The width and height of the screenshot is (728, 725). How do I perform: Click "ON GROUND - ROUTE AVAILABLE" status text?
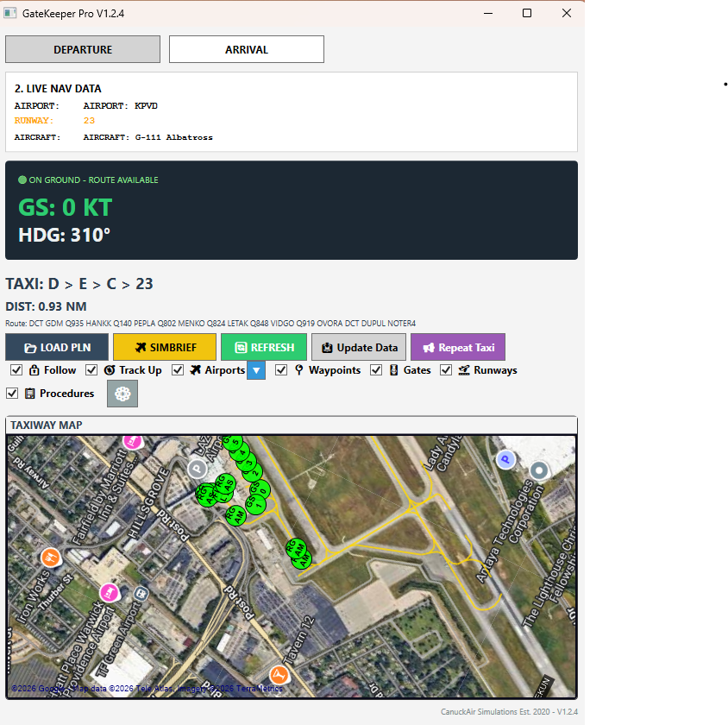(93, 180)
